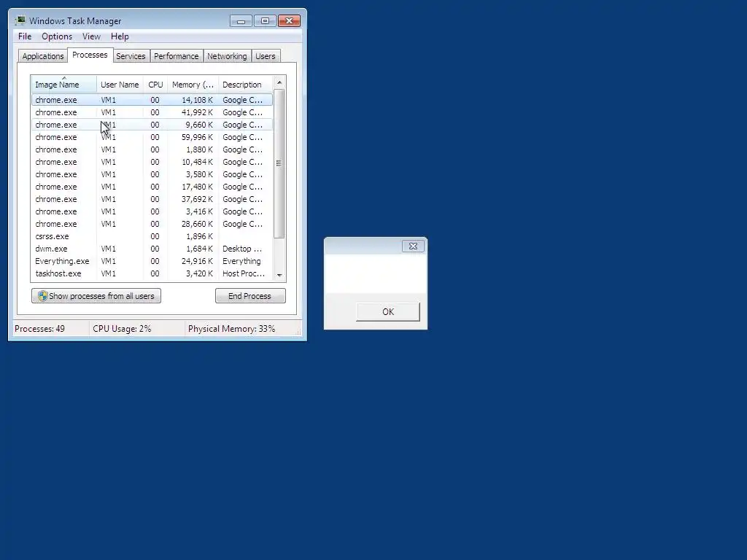Select chrome.exe using 10,484 K memory
The image size is (747, 560).
(152, 162)
